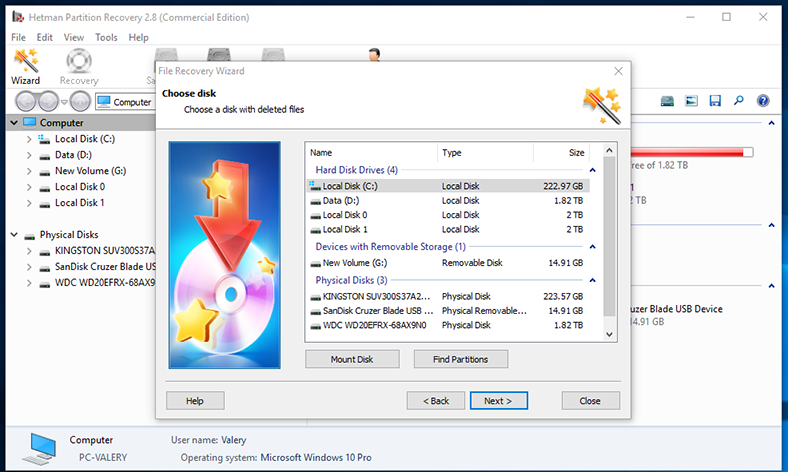Click the user avatar toolbar icon
Image resolution: width=788 pixels, height=472 pixels.
click(374, 54)
